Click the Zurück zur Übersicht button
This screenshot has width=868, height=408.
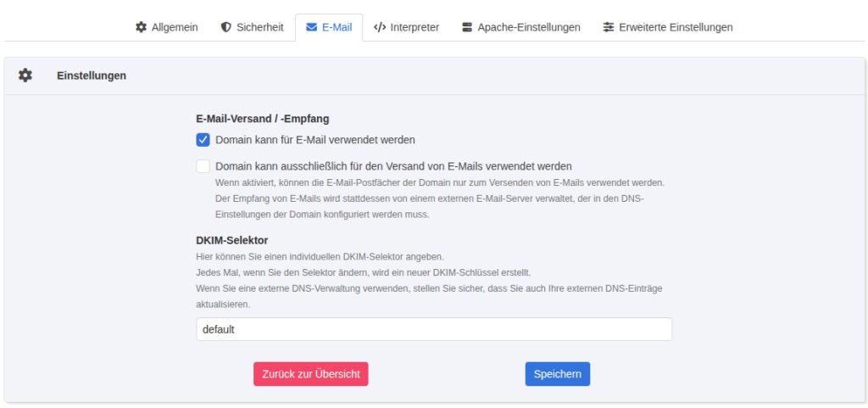point(310,374)
